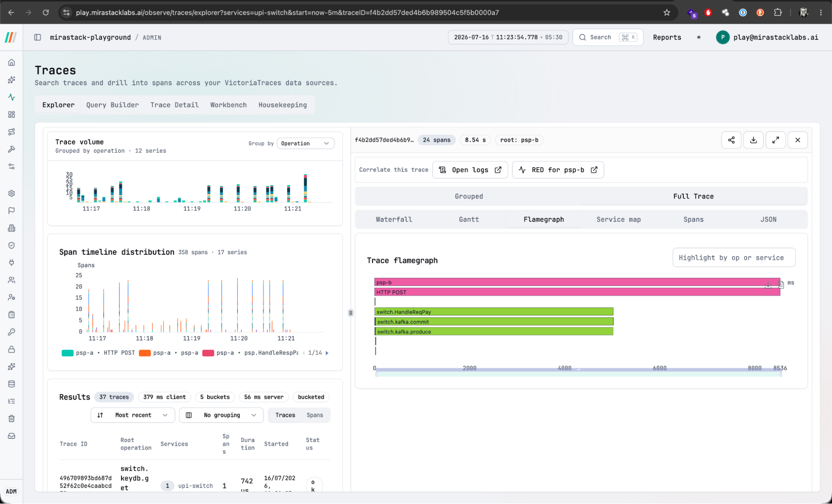Switch to the Query Builder tab
Viewport: 832px width, 504px height.
(112, 105)
